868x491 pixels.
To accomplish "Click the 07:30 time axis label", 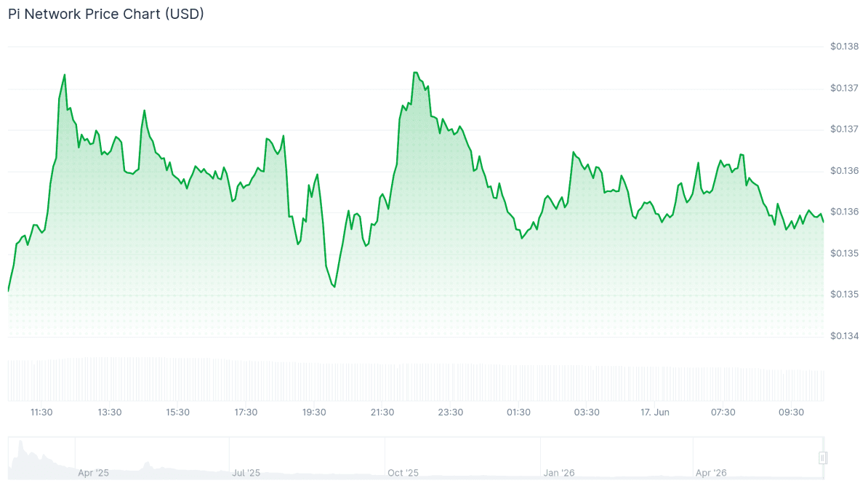I will (x=723, y=412).
